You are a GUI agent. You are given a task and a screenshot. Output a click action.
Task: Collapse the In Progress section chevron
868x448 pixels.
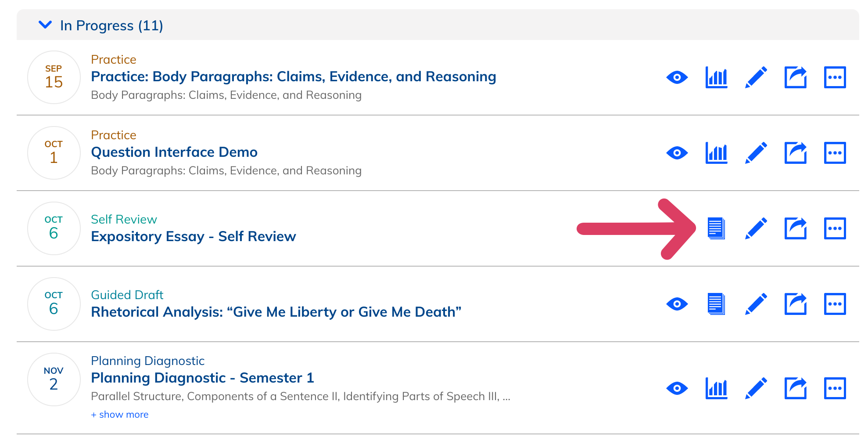point(45,25)
